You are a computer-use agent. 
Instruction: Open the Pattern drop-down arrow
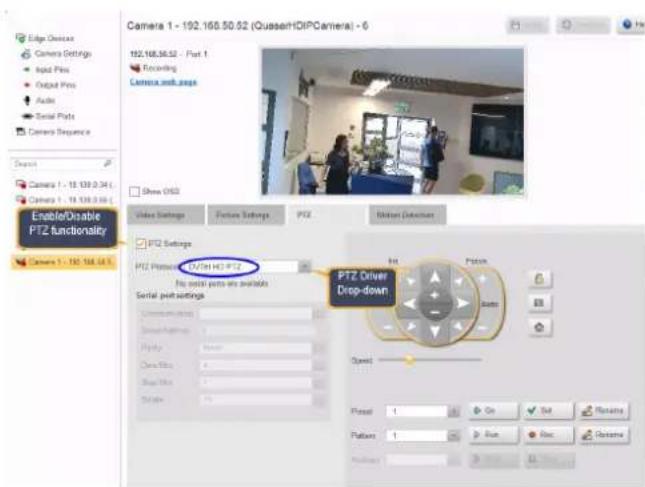pos(453,435)
